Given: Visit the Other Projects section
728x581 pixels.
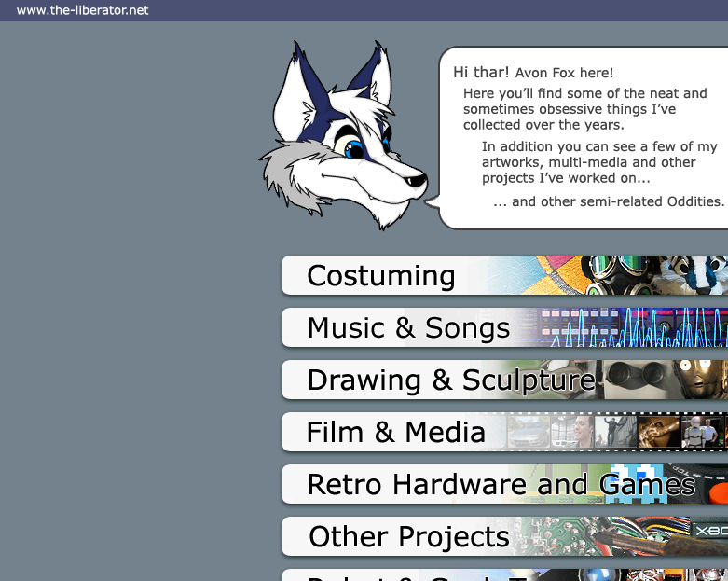Looking at the screenshot, I should point(408,537).
